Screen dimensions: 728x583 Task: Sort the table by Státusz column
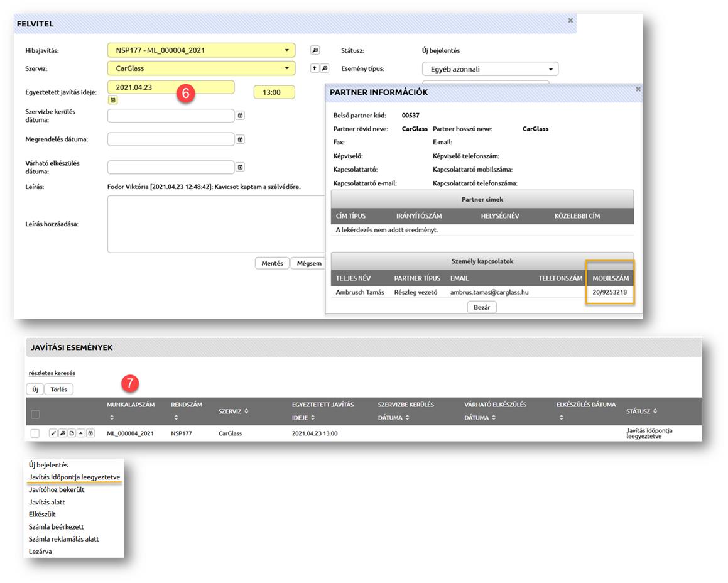(x=655, y=411)
